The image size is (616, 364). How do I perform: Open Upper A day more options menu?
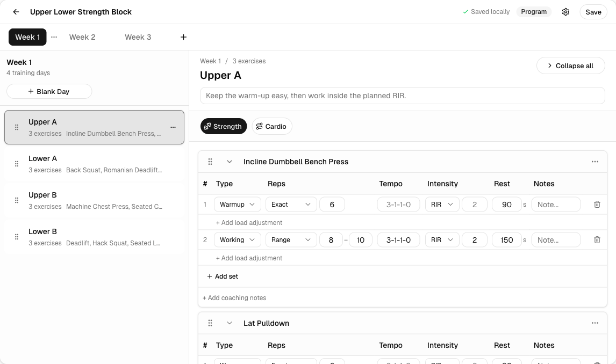point(173,127)
